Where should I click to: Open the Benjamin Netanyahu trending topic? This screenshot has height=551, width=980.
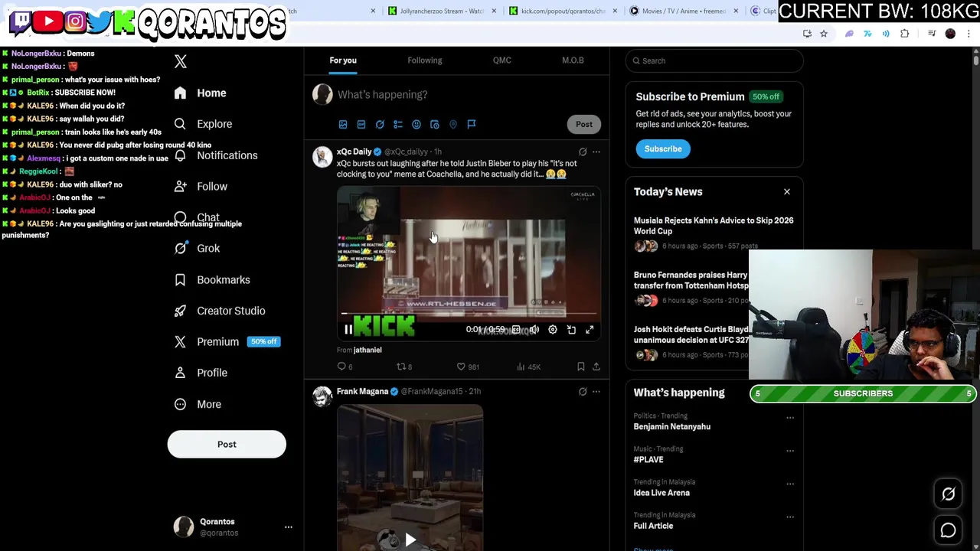tap(672, 426)
